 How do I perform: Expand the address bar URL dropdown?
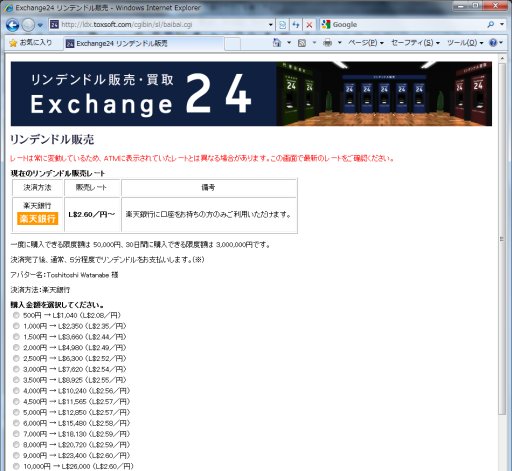[271, 25]
